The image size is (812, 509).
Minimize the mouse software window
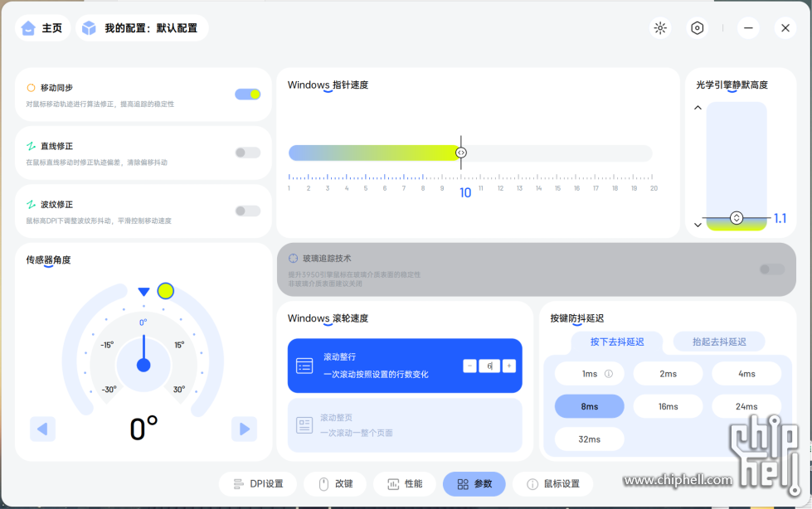[748, 28]
